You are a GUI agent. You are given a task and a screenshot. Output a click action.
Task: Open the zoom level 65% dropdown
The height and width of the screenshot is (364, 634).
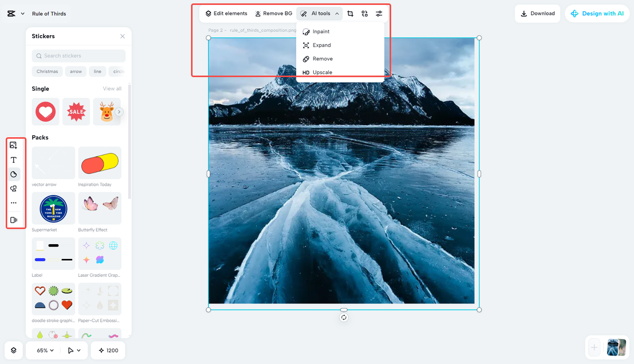(x=43, y=350)
